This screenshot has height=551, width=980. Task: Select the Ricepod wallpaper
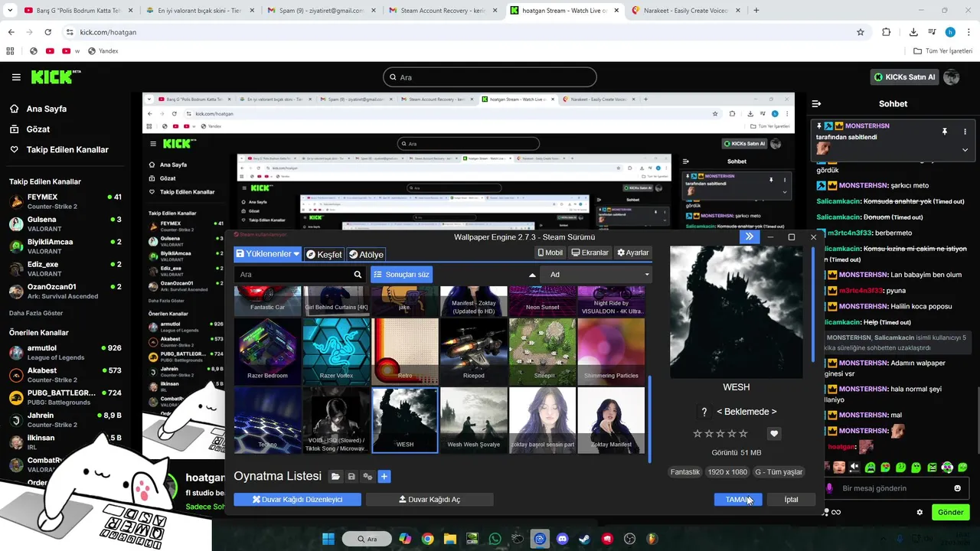click(473, 350)
